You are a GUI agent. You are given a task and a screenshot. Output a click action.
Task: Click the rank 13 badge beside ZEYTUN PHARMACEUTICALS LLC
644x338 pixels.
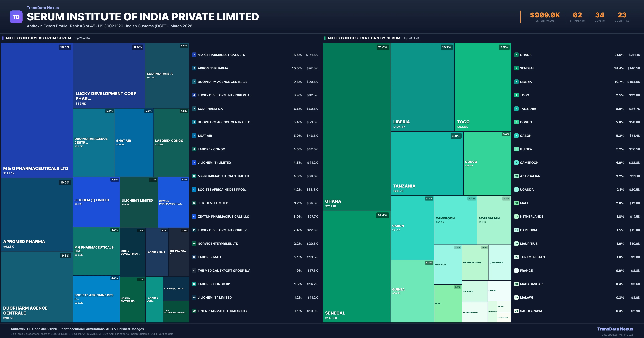pyautogui.click(x=194, y=216)
